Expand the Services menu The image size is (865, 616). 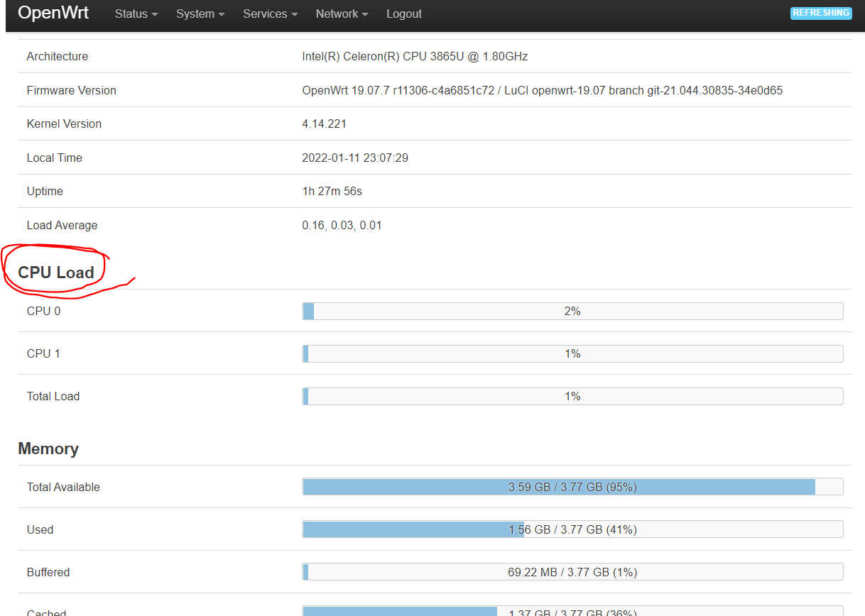(x=271, y=13)
